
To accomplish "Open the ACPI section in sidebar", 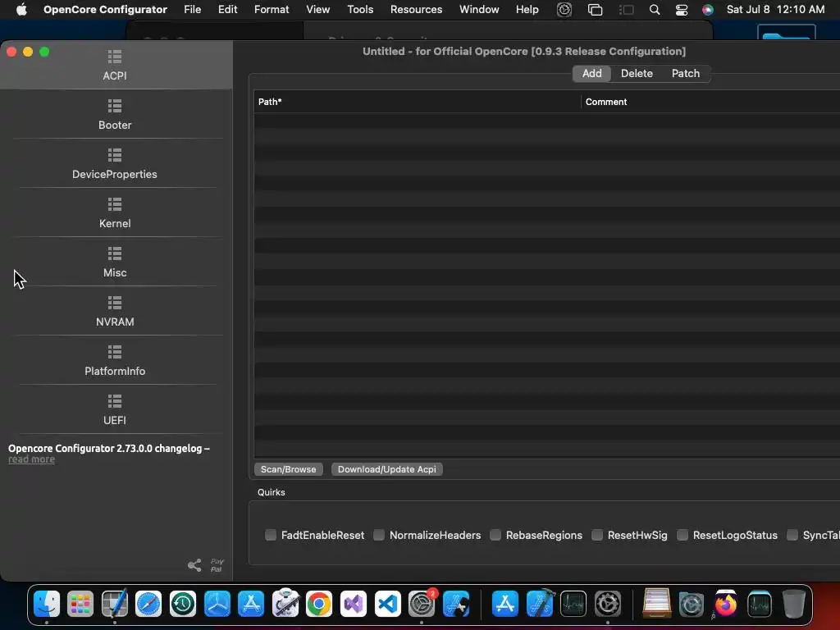I will (115, 65).
